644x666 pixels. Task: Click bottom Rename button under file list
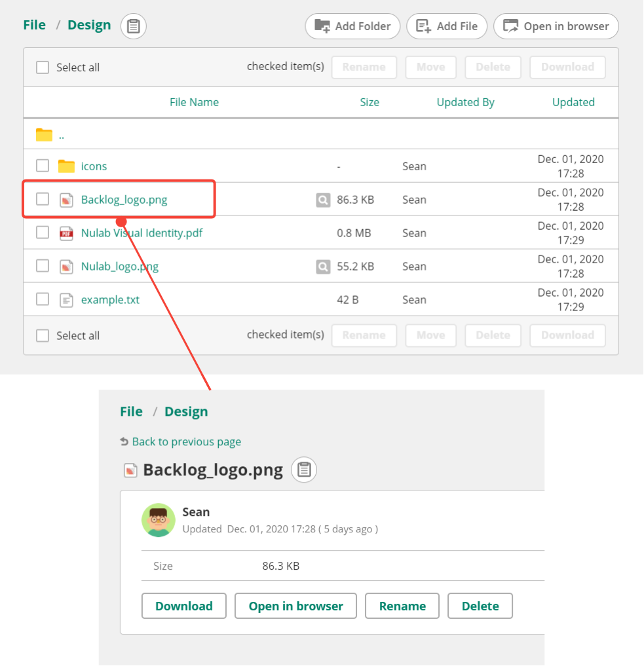click(x=364, y=335)
